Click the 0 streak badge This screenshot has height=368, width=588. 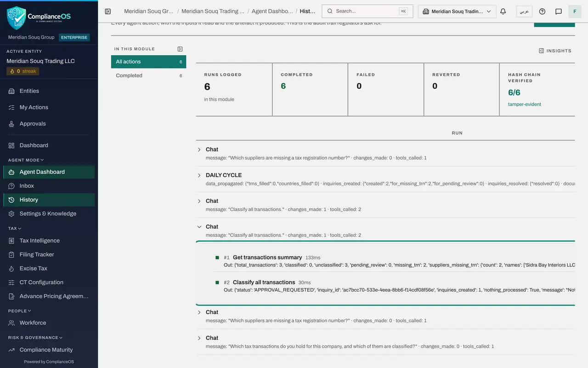(23, 71)
